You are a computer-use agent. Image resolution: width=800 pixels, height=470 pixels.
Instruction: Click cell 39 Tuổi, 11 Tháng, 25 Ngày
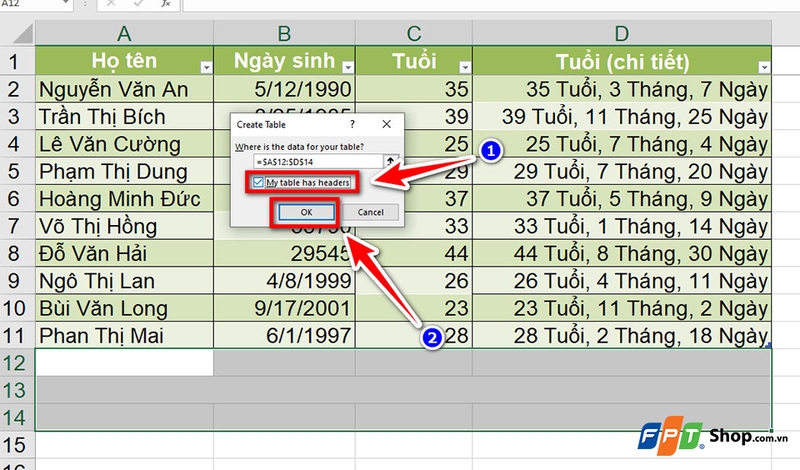point(622,117)
